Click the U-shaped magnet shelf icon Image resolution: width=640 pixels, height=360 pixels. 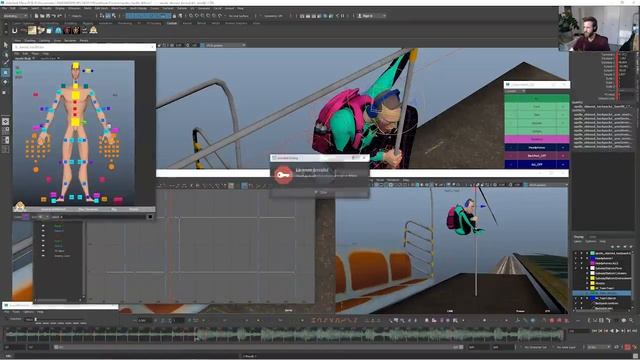(15, 30)
